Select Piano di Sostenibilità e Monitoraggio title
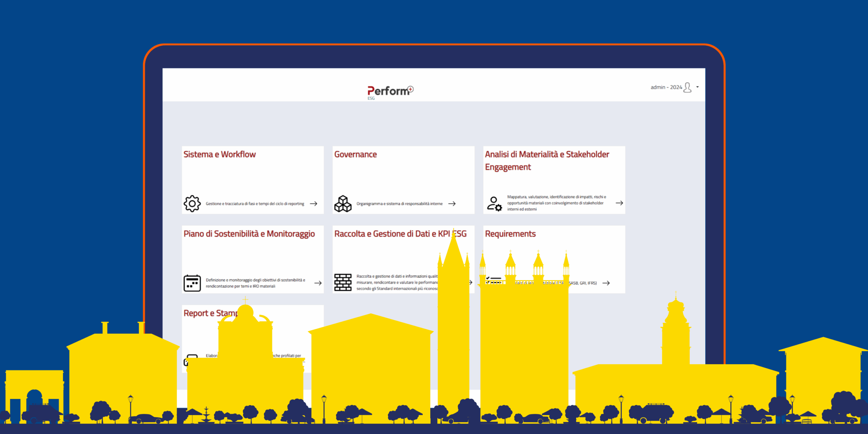This screenshot has width=868, height=434. pyautogui.click(x=249, y=234)
